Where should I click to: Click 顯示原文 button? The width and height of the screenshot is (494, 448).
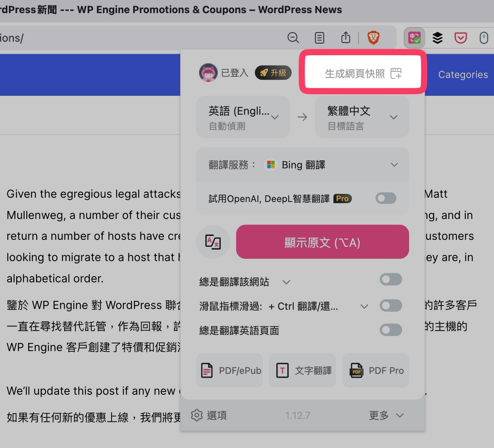pyautogui.click(x=323, y=242)
